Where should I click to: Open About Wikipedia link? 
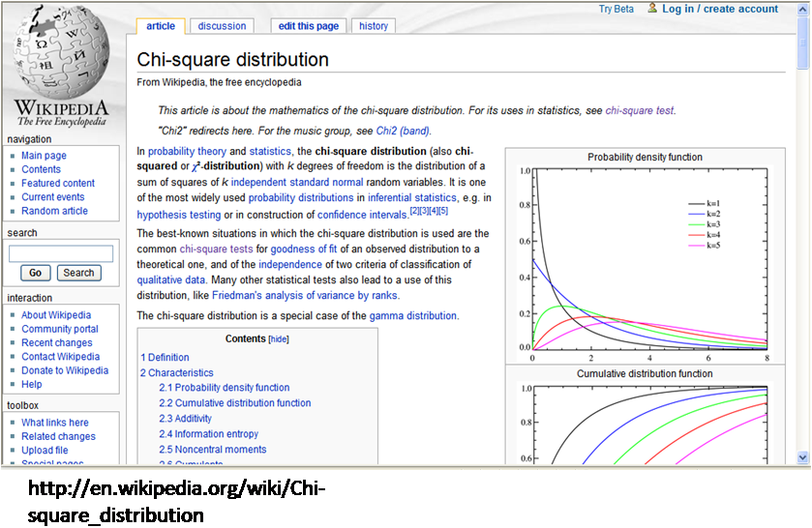pyautogui.click(x=56, y=314)
